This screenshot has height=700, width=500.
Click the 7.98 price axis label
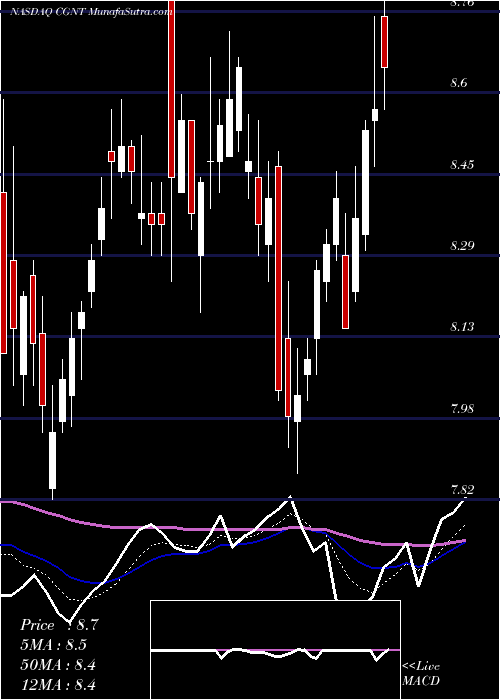click(x=462, y=408)
